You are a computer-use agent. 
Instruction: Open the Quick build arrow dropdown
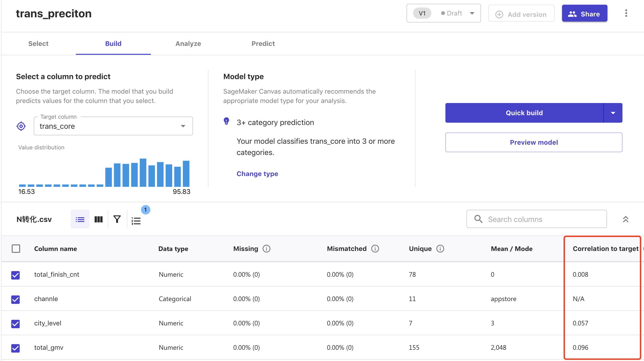pos(613,113)
